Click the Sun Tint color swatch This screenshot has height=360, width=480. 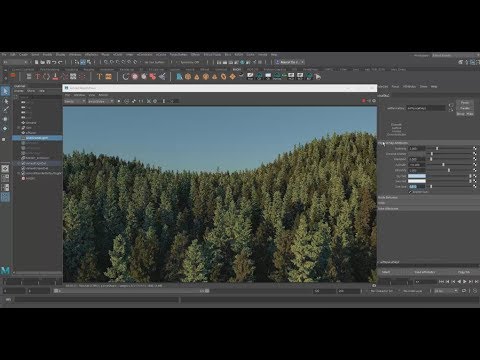pos(417,181)
